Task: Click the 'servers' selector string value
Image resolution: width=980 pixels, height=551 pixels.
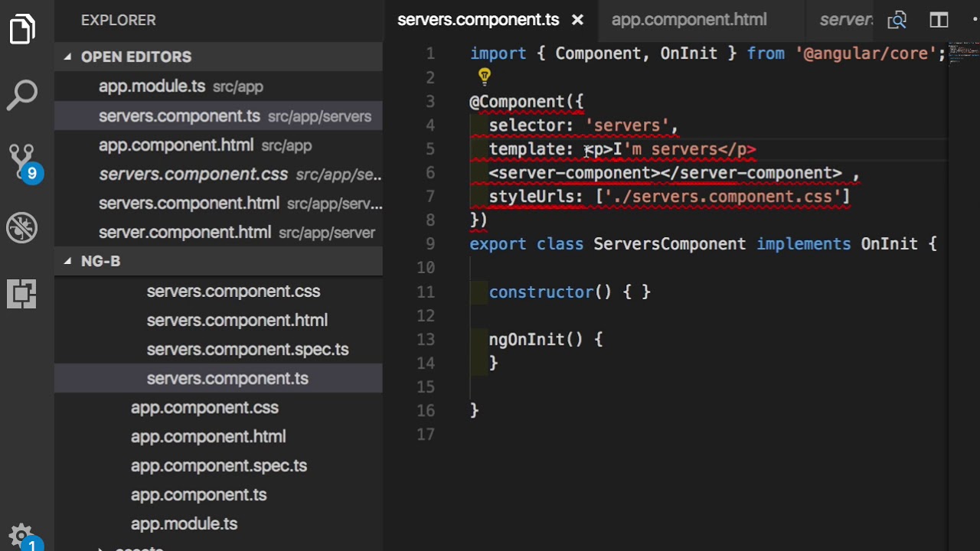Action: click(627, 125)
